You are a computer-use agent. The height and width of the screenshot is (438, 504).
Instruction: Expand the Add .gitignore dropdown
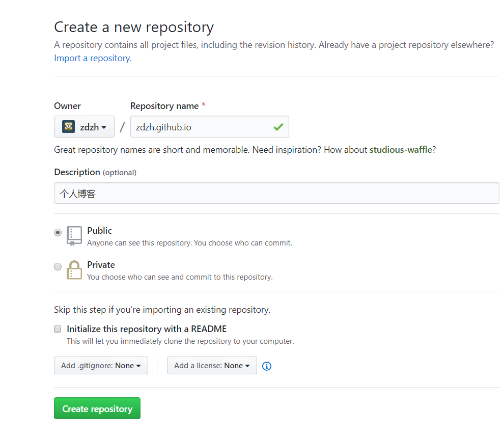point(101,366)
